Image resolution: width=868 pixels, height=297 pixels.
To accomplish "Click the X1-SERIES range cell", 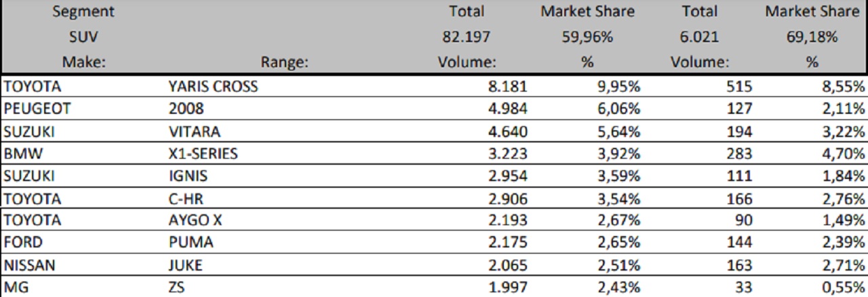I will [x=202, y=153].
